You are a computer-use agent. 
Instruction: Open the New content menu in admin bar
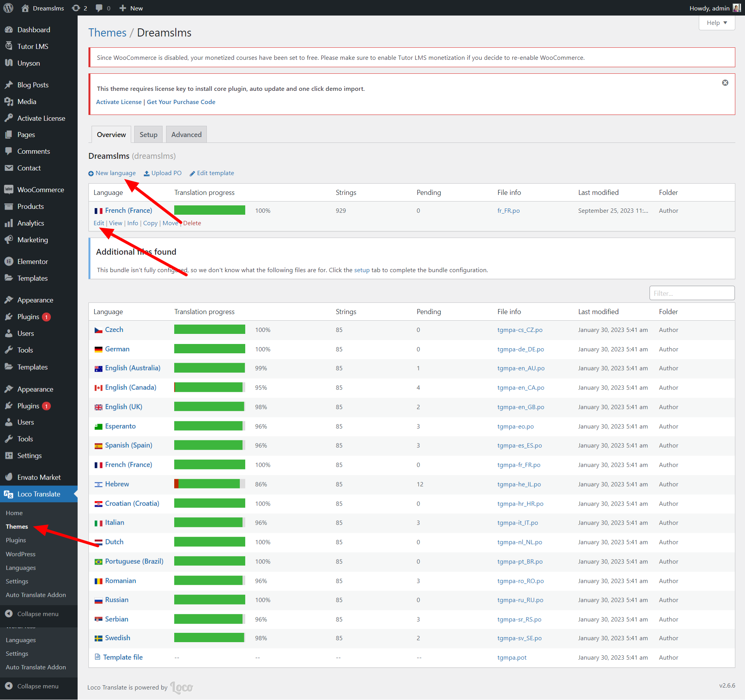(x=131, y=8)
